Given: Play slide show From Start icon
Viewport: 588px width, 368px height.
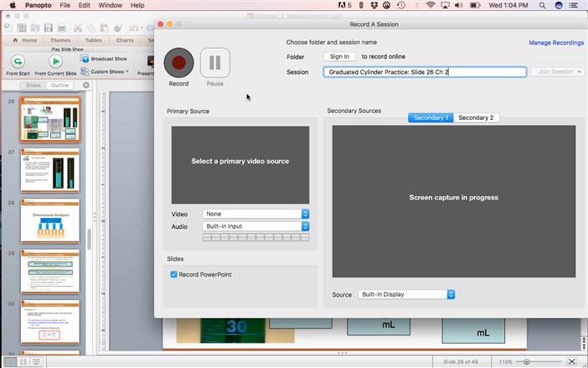Looking at the screenshot, I should coord(18,61).
